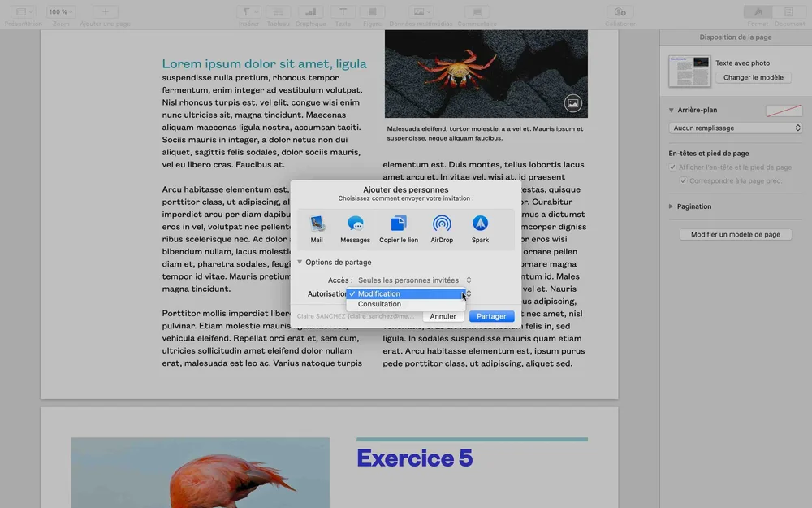Click the Figure toolbar icon
Screen dimensions: 812x508
(x=373, y=12)
